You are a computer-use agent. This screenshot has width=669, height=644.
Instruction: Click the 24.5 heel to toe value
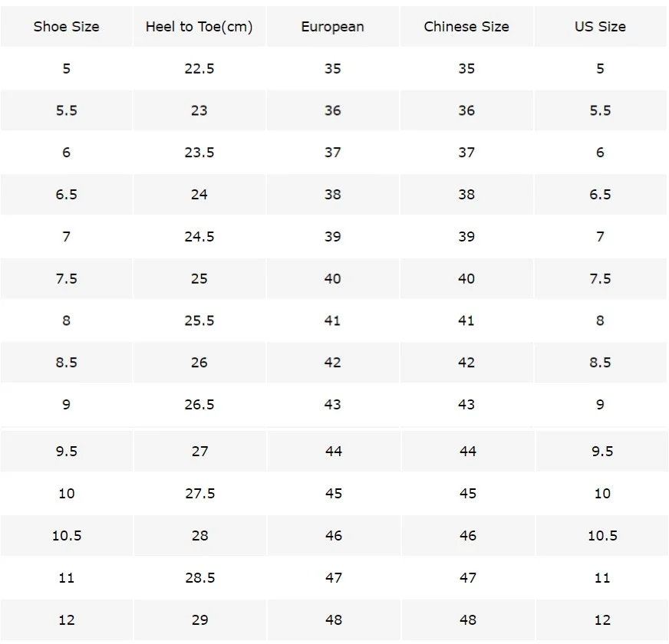click(x=199, y=237)
